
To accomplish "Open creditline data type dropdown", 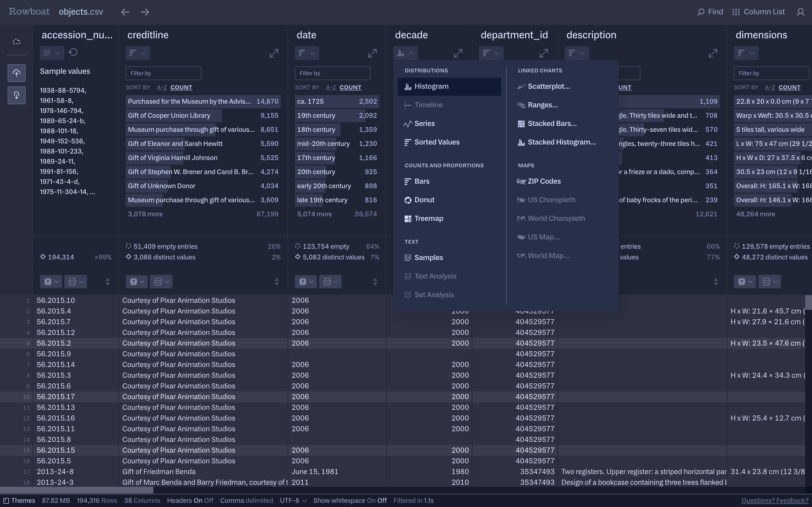I will click(x=136, y=282).
